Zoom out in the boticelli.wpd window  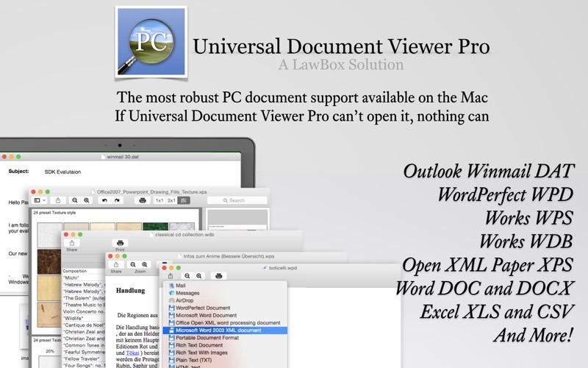point(187,276)
